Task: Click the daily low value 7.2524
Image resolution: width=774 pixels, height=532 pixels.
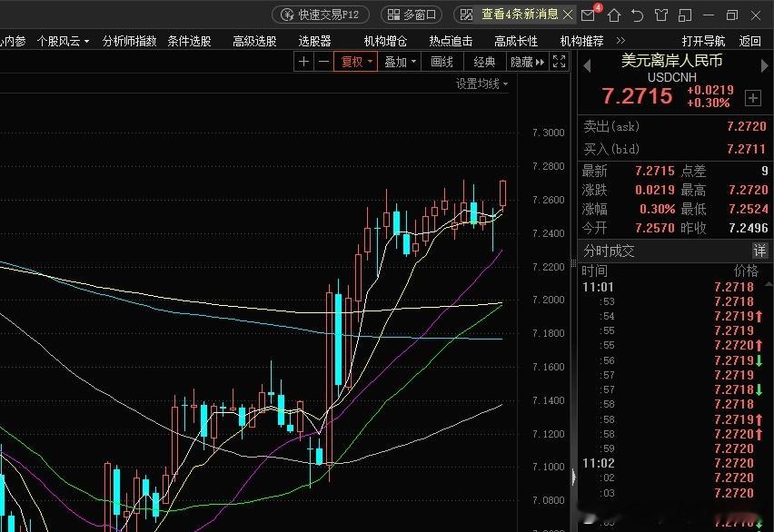Action: (749, 209)
